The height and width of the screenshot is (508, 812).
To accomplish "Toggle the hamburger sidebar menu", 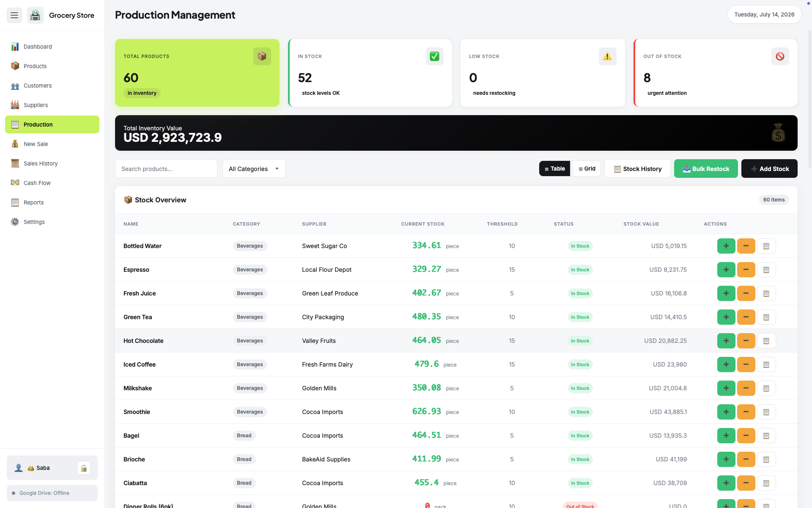I will pos(14,15).
